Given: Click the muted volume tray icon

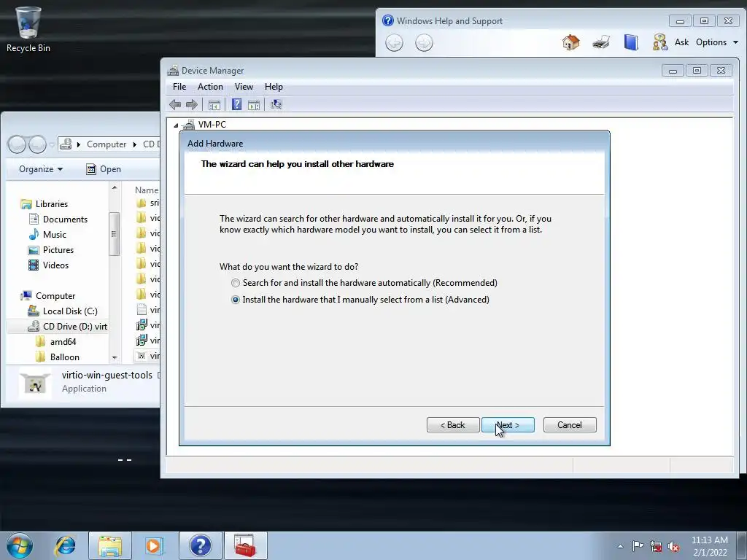Looking at the screenshot, I should pyautogui.click(x=673, y=546).
